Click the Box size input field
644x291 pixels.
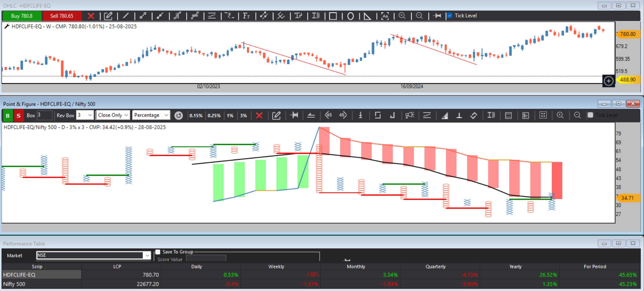pos(45,115)
